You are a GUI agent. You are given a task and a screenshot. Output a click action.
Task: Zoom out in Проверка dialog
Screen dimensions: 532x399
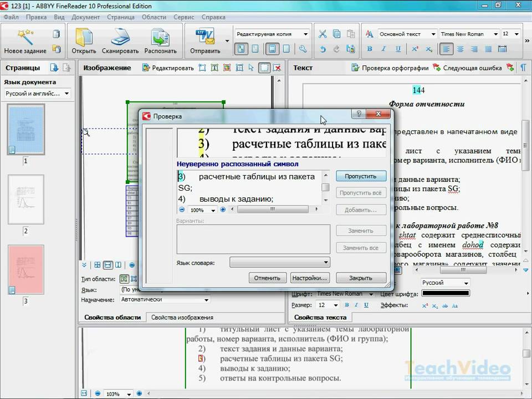tap(182, 209)
